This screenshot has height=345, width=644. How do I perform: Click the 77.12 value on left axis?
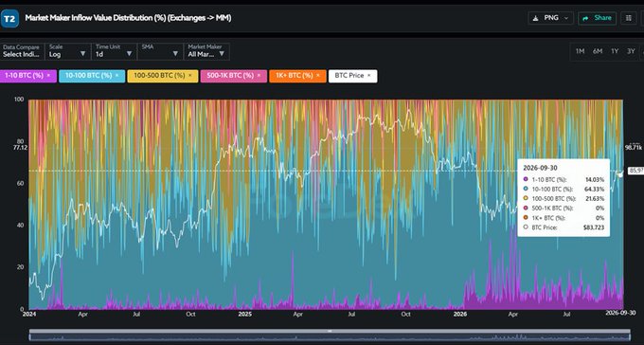point(20,147)
